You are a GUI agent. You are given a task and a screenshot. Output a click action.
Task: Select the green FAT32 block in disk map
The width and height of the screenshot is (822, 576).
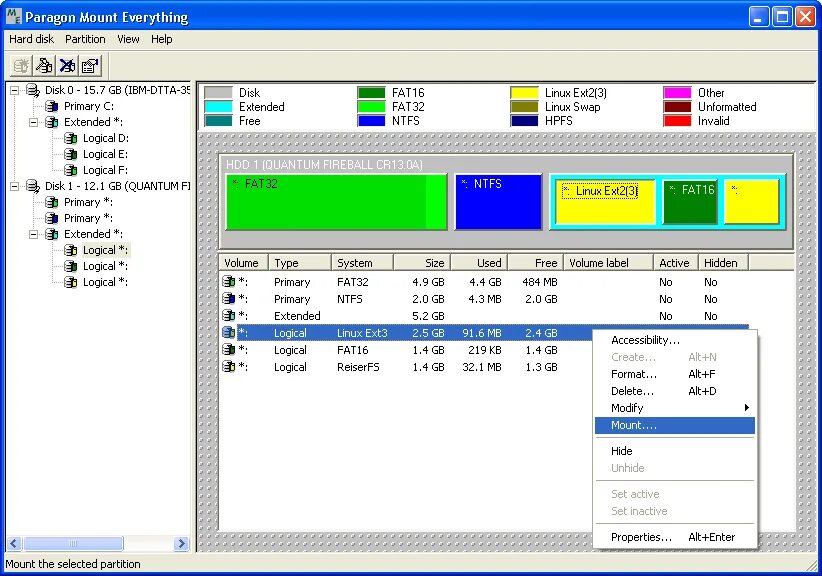(336, 202)
